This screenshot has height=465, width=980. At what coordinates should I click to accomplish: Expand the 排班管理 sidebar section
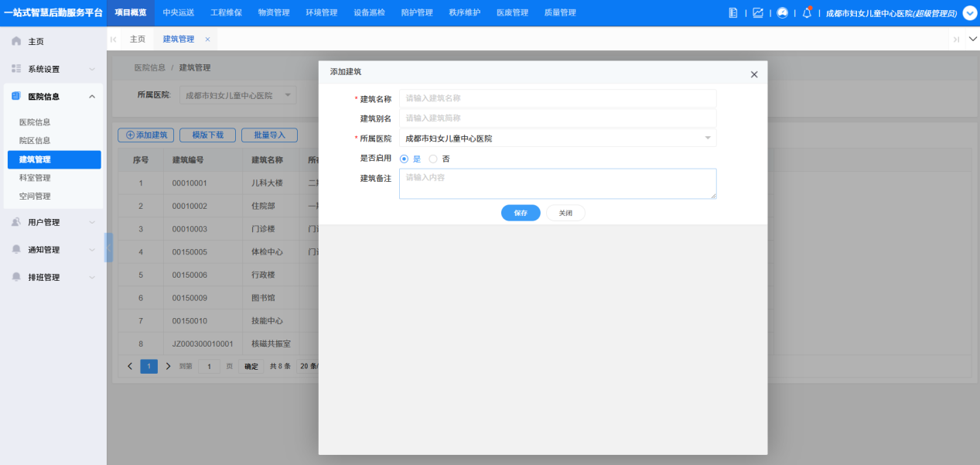[92, 277]
